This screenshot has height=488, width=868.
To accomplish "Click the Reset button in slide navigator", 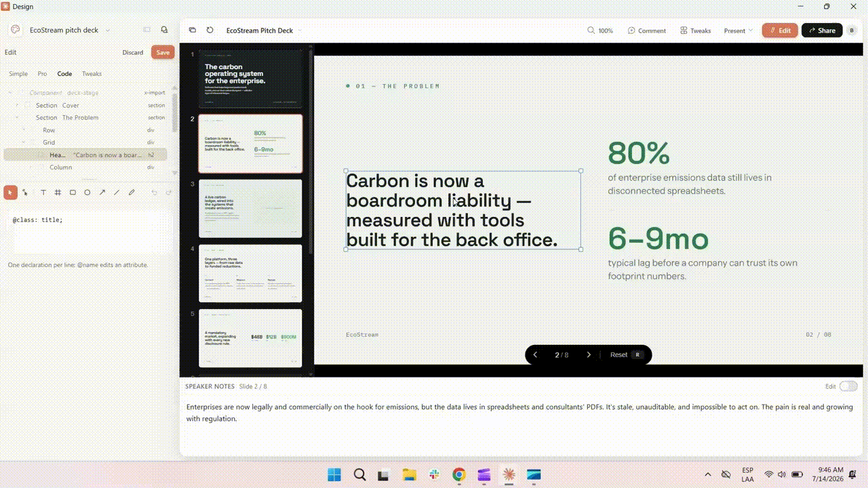I will pos(626,354).
